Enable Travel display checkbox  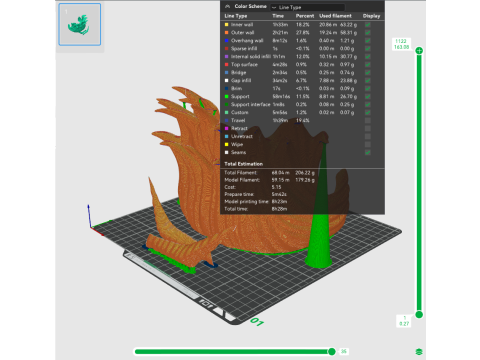click(368, 121)
